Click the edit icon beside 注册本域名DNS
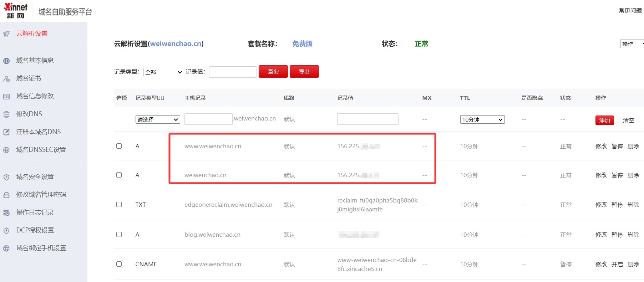 click(x=6, y=132)
